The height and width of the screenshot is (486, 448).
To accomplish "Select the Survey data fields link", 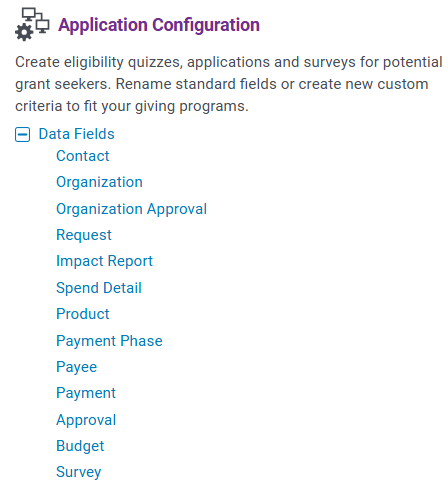I will click(79, 472).
